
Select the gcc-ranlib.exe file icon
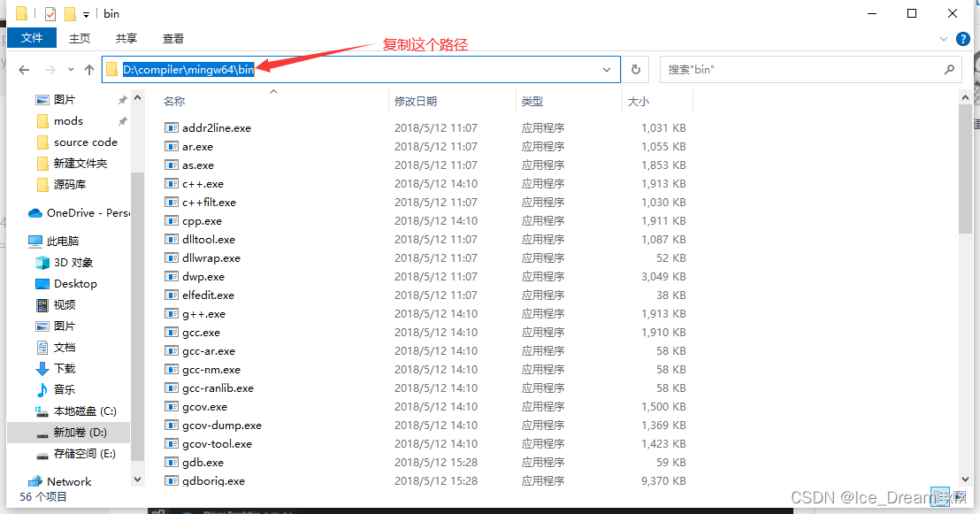pos(172,387)
